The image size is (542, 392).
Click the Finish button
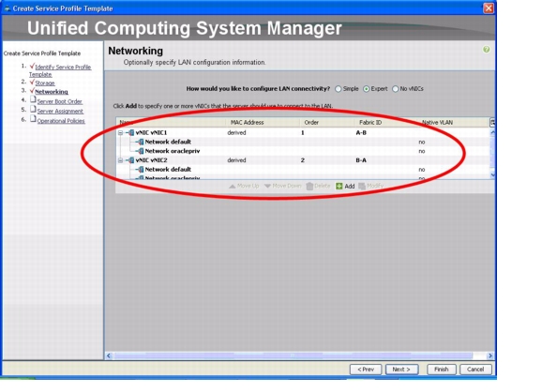[442, 369]
